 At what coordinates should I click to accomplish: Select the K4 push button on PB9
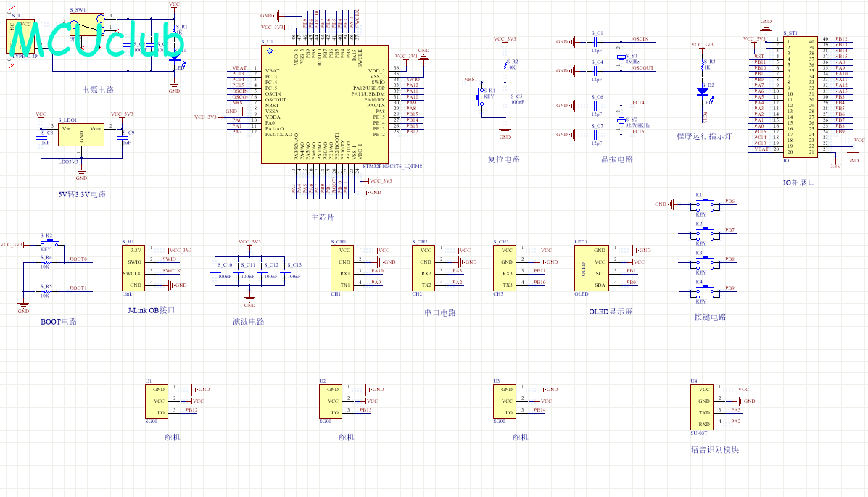click(x=705, y=293)
